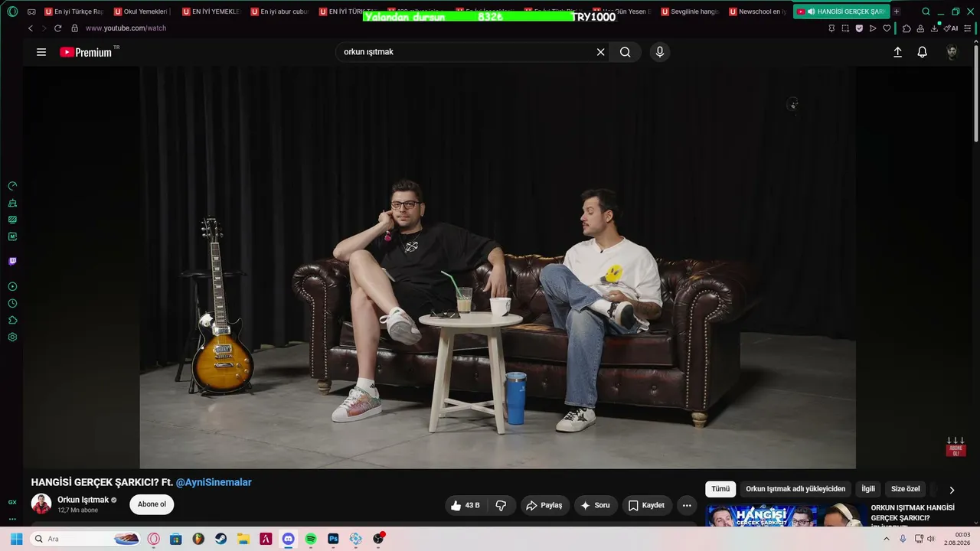
Task: Clear the search box text
Action: [x=601, y=52]
